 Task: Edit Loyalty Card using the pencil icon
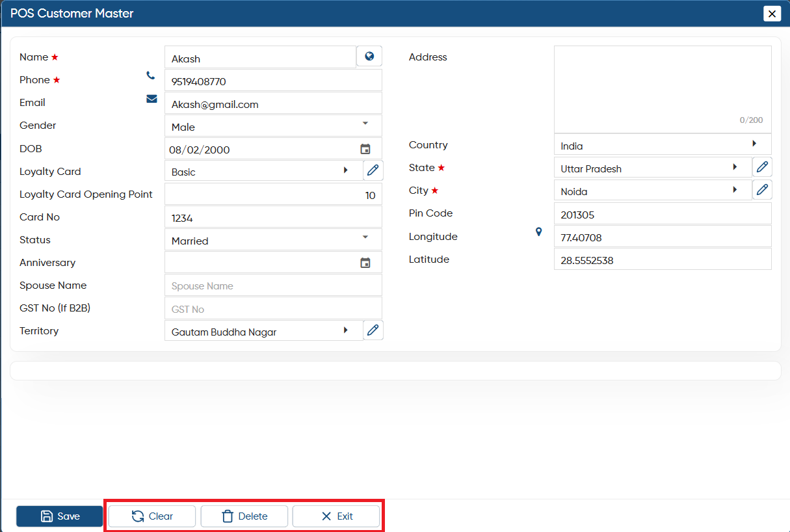tap(373, 170)
